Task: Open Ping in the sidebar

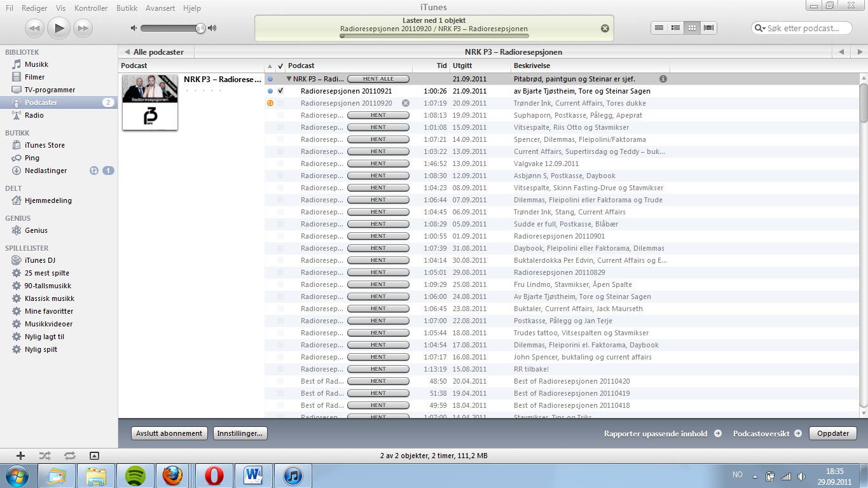Action: [32, 158]
